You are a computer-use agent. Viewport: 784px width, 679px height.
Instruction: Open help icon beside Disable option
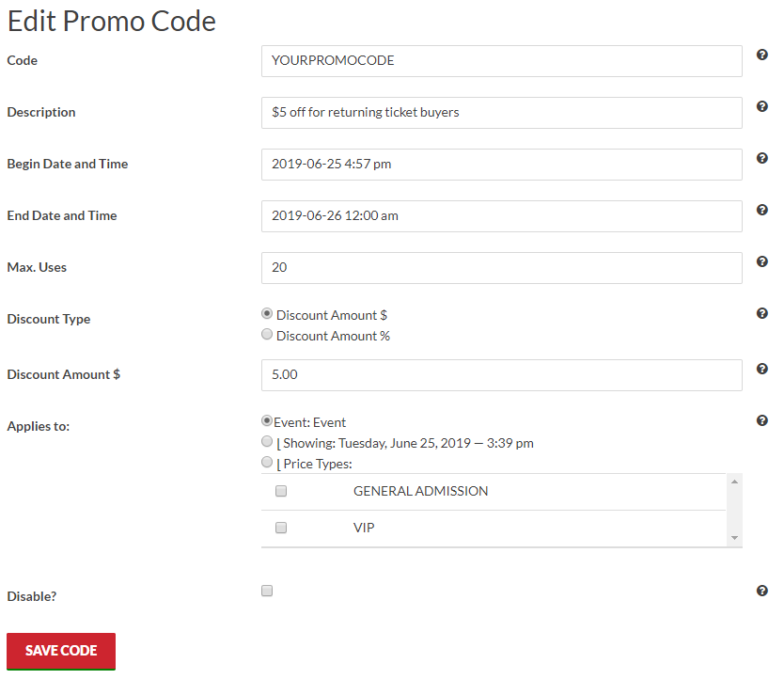pyautogui.click(x=761, y=591)
